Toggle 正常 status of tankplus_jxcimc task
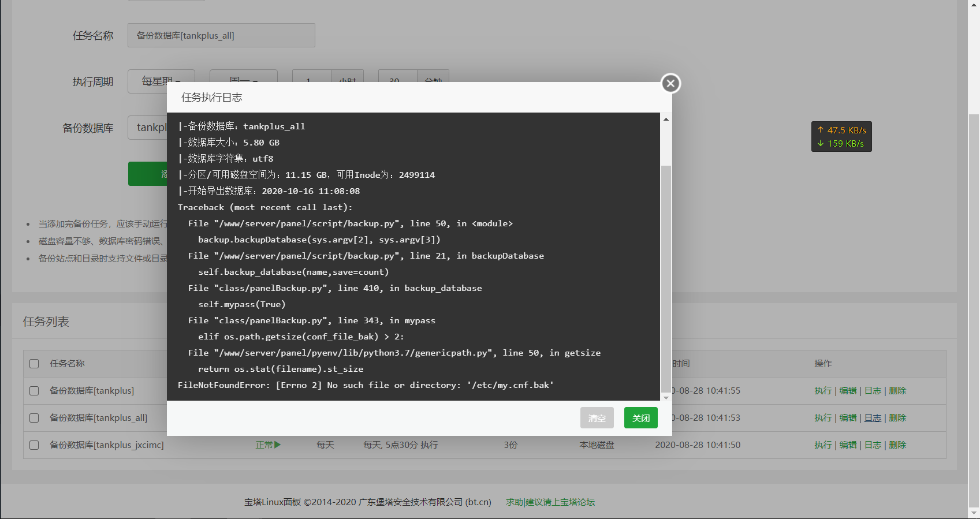The image size is (980, 519). tap(268, 445)
